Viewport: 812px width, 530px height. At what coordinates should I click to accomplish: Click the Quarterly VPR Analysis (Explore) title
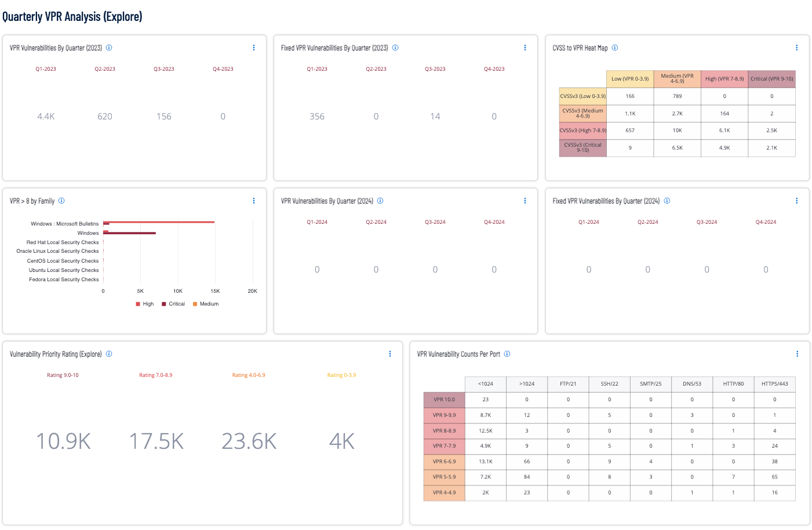click(x=72, y=16)
